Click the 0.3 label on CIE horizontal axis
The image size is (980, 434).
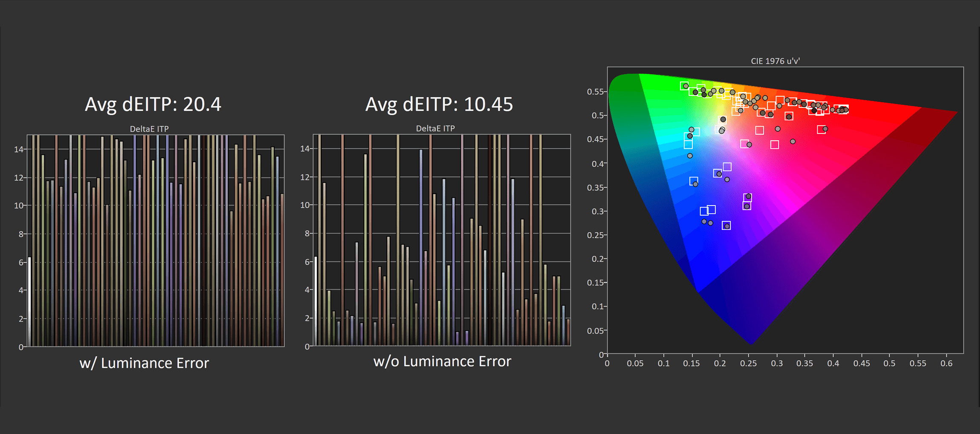click(777, 363)
